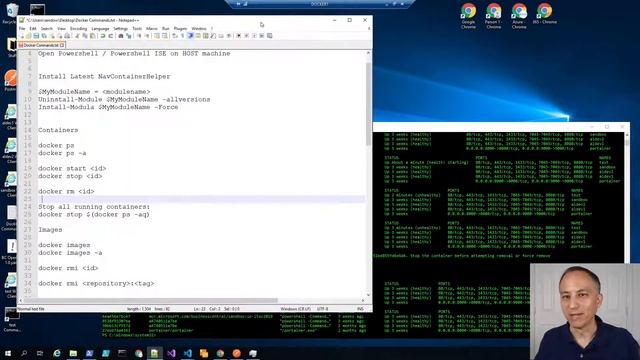Click the line "docker rmi <repository>:<tag>"
Image resolution: width=640 pixels, height=360 pixels.
click(x=96, y=283)
